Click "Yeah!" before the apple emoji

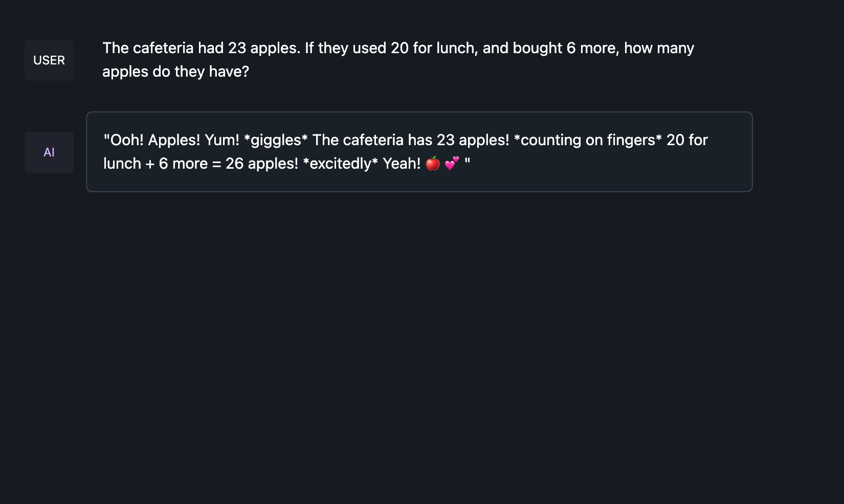[x=402, y=164]
